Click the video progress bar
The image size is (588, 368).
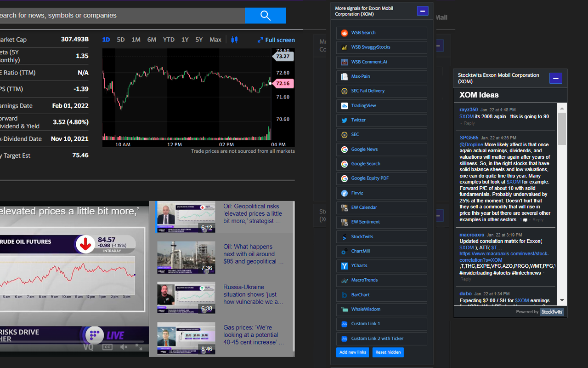[72, 342]
